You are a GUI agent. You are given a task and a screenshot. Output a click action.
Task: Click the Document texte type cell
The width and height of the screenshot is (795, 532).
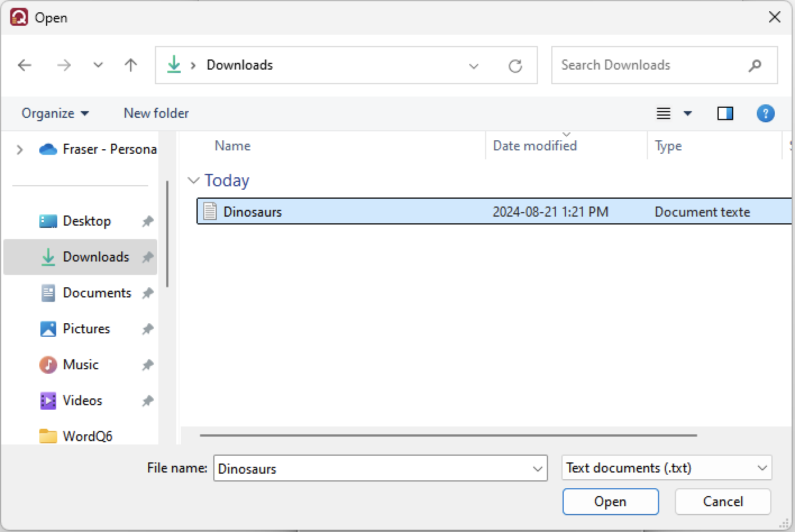coord(702,212)
